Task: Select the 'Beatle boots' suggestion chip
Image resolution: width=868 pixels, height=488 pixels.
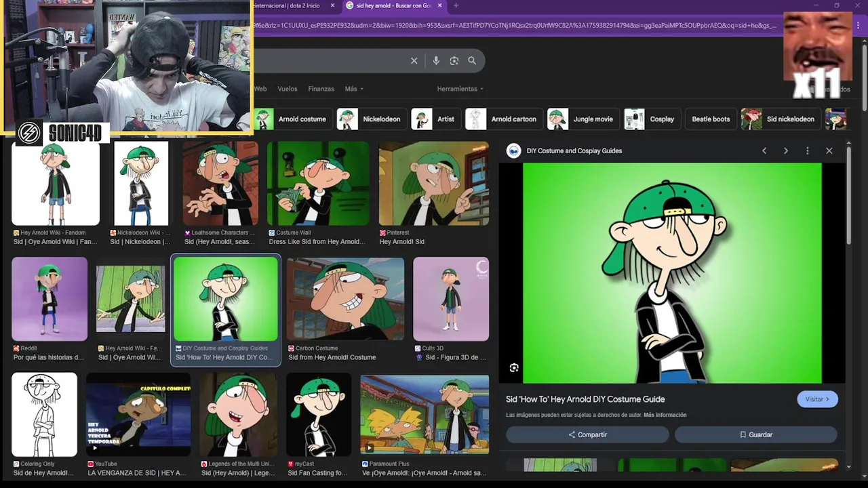Action: (711, 119)
